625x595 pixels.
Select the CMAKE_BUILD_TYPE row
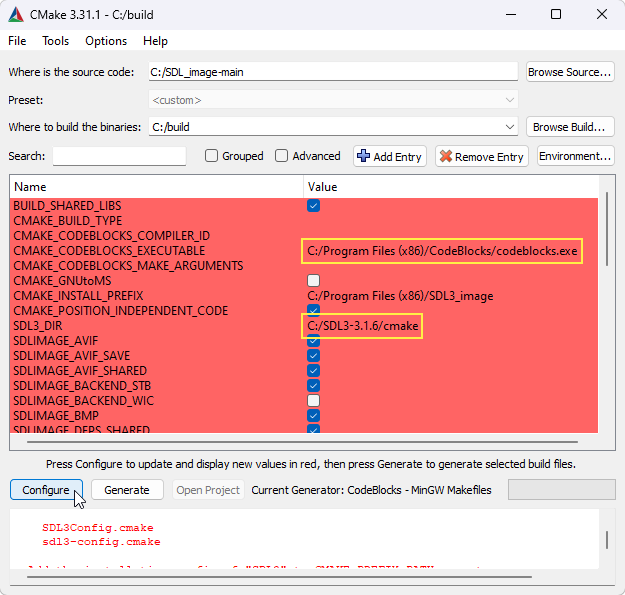(304, 221)
